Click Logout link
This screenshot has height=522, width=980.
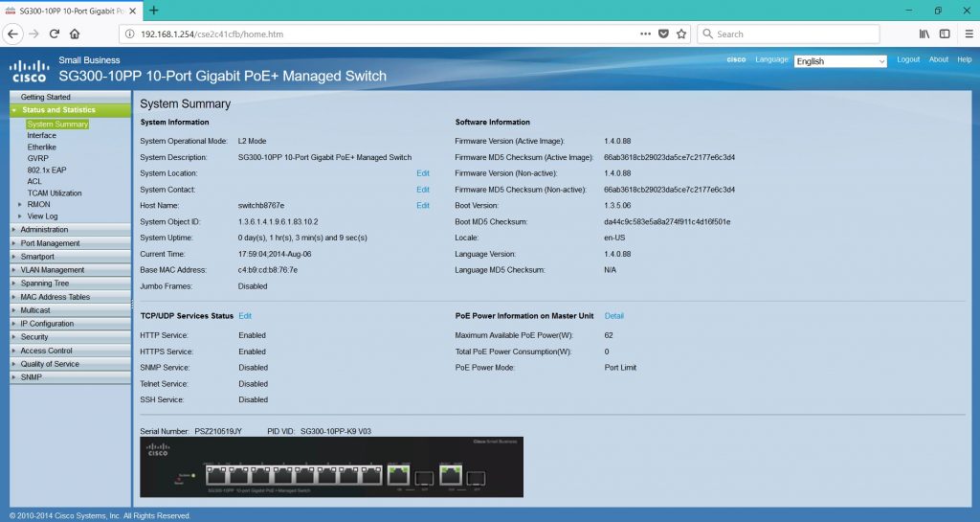coord(908,59)
